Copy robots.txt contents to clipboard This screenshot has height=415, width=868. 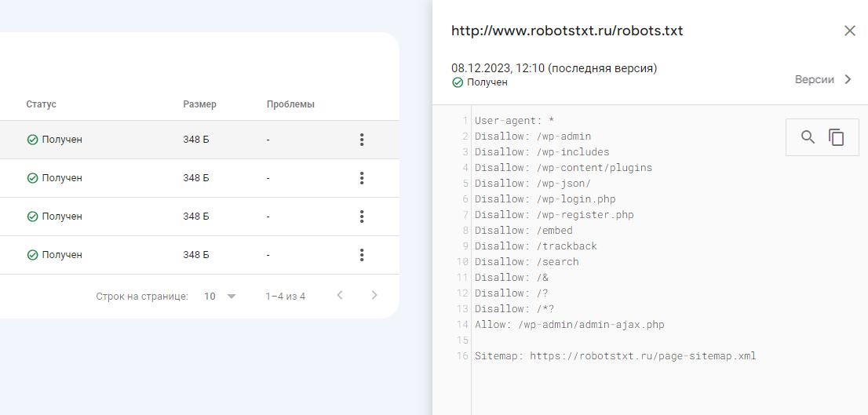click(x=836, y=137)
